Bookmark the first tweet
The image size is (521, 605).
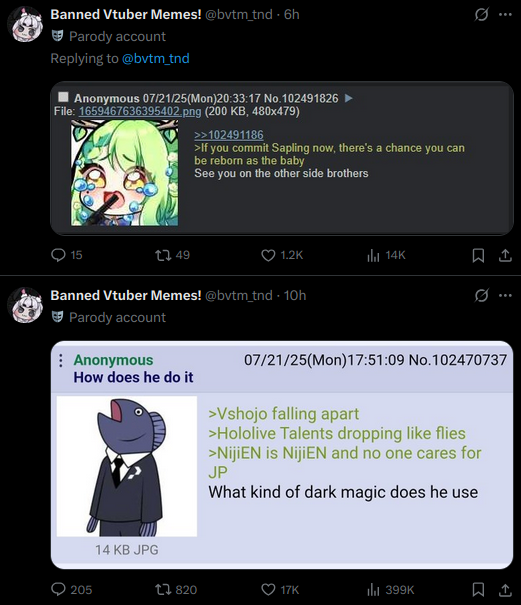(x=478, y=255)
